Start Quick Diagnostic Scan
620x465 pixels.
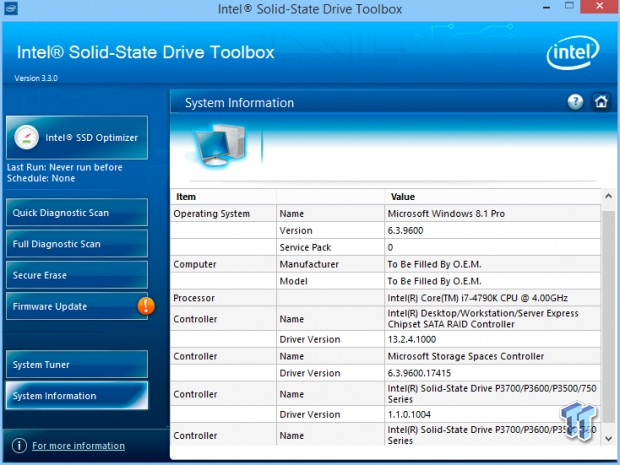(77, 212)
